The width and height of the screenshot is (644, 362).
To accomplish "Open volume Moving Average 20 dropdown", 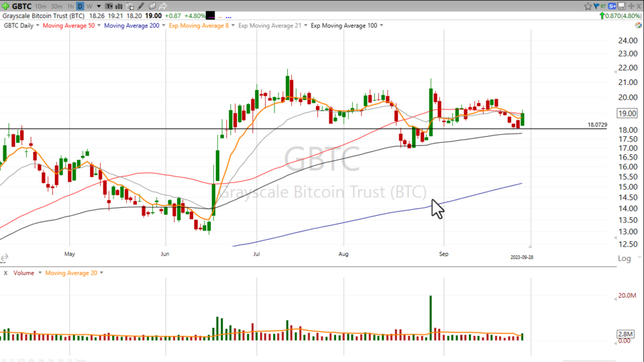I will 101,273.
